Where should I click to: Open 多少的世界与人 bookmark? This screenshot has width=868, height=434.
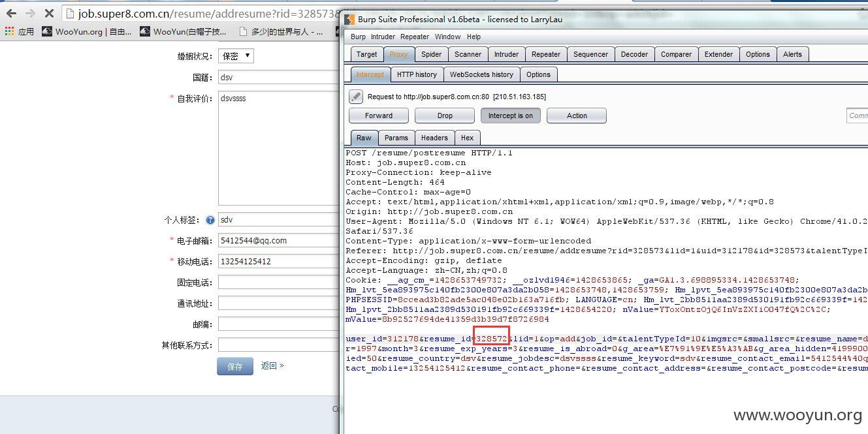[x=281, y=31]
